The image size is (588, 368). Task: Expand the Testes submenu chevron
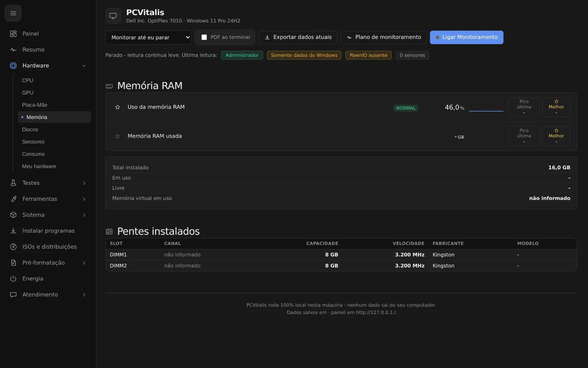point(84,183)
